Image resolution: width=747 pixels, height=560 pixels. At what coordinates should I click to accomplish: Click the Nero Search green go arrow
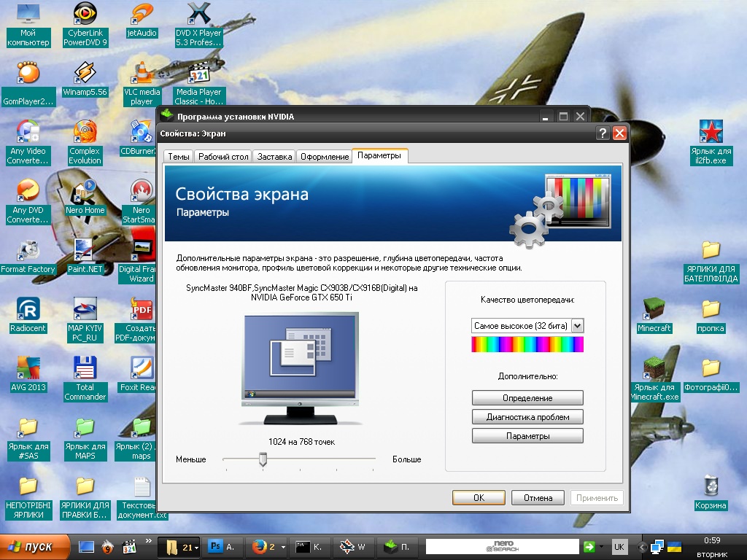pyautogui.click(x=589, y=547)
